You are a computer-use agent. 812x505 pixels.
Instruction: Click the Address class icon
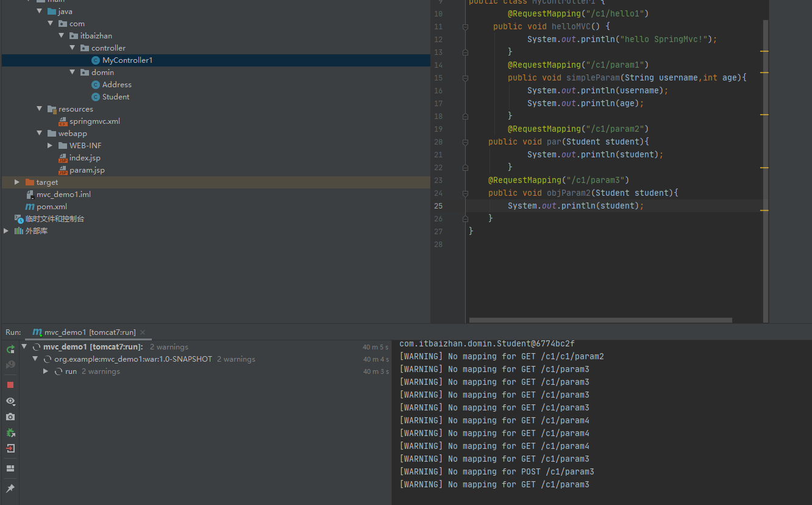coord(96,85)
